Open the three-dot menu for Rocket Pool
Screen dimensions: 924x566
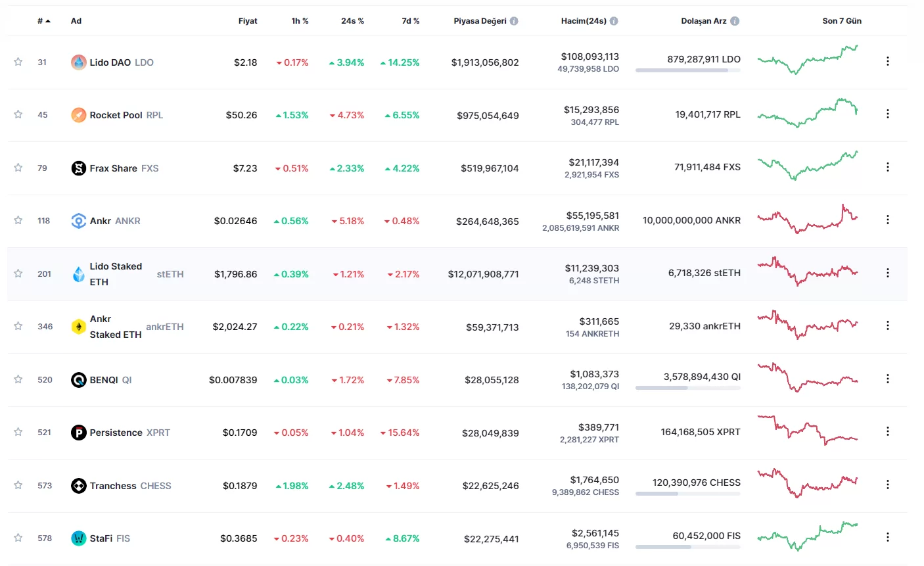[887, 114]
